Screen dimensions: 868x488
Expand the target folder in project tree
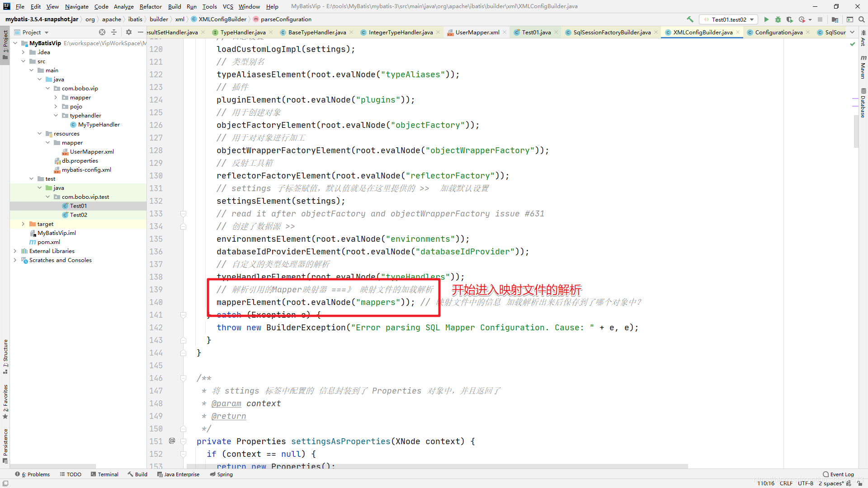tap(23, 224)
